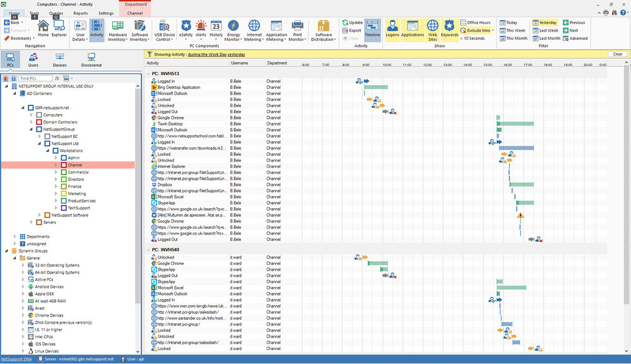This screenshot has width=631, height=364.
Task: Click the print icon in title bar
Action: [606, 13]
